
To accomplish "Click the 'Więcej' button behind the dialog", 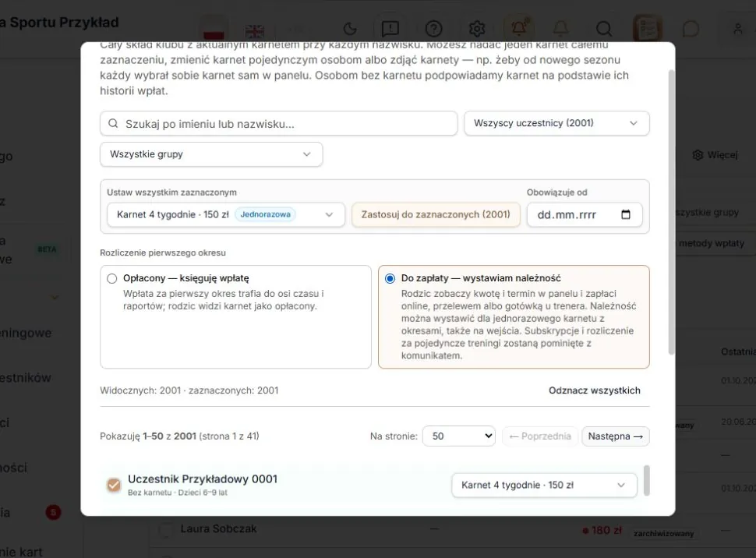I will pyautogui.click(x=715, y=155).
